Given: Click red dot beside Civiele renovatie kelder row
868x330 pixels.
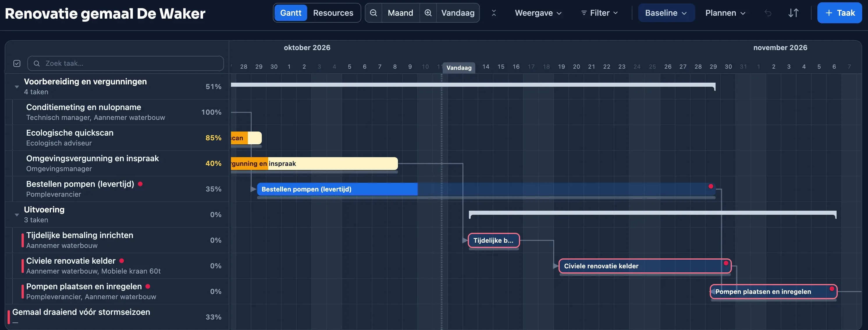Looking at the screenshot, I should 122,260.
